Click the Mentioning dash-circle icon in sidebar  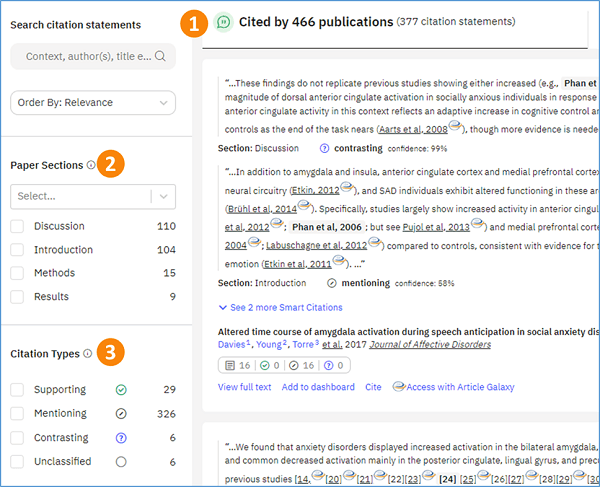point(121,414)
